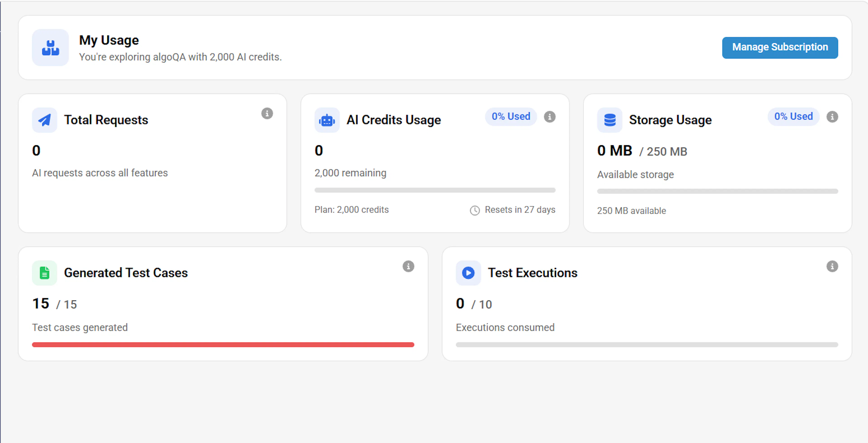This screenshot has width=868, height=443.
Task: Click the '/ 10' executions limit
Action: 481,304
